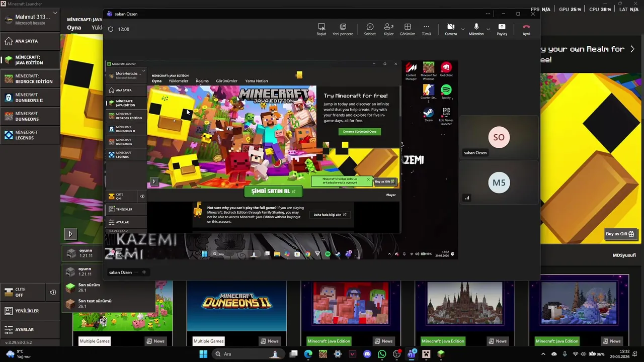
Task: Open Yeni pencere in meeting toolbar
Action: pyautogui.click(x=343, y=29)
